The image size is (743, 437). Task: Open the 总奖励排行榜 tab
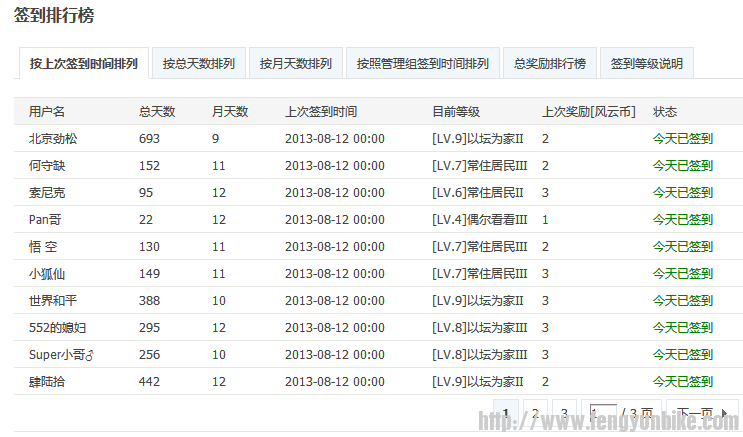(550, 64)
